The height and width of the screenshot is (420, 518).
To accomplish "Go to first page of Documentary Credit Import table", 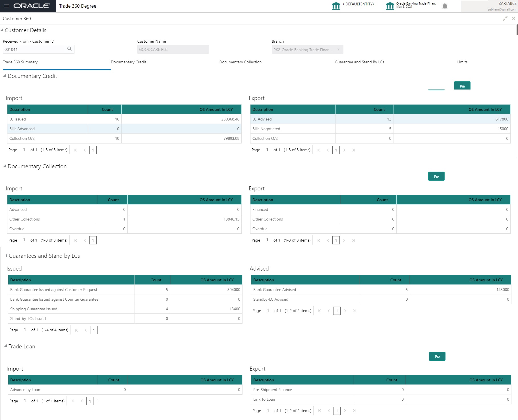I will [76, 150].
